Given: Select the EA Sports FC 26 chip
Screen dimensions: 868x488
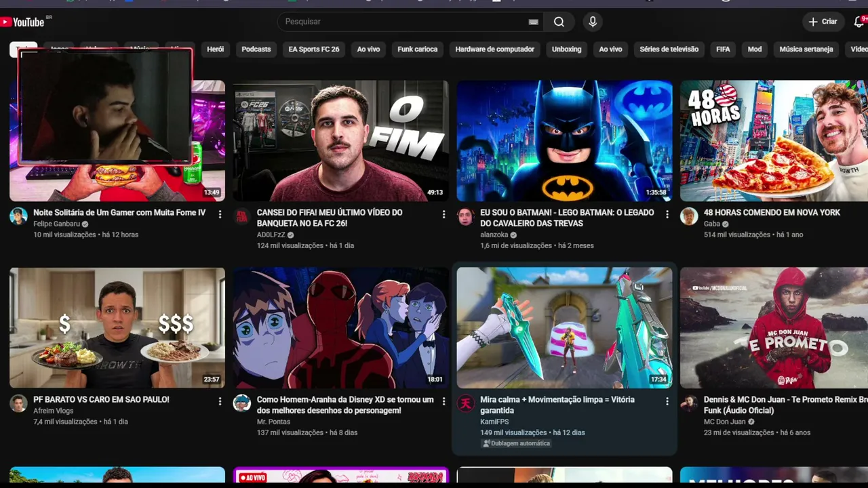Looking at the screenshot, I should pos(314,49).
